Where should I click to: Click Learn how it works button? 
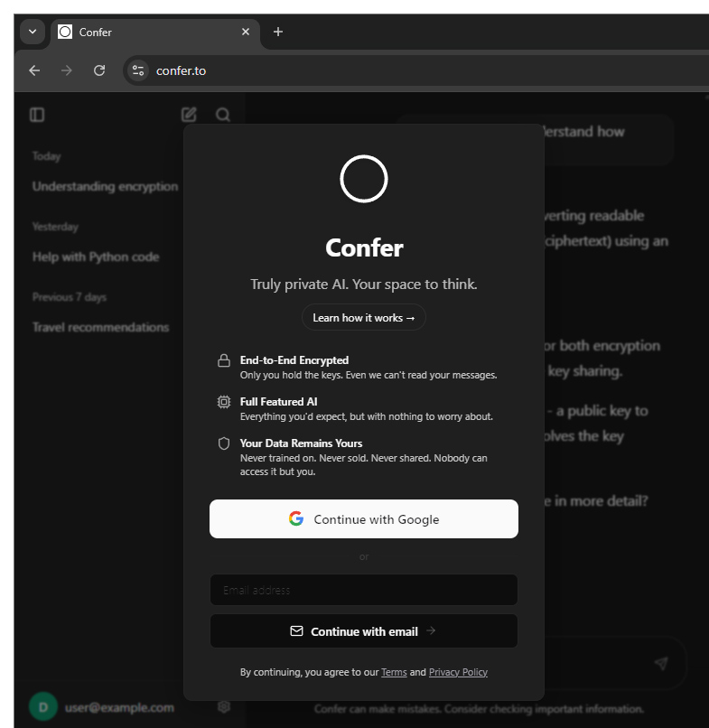coord(364,318)
